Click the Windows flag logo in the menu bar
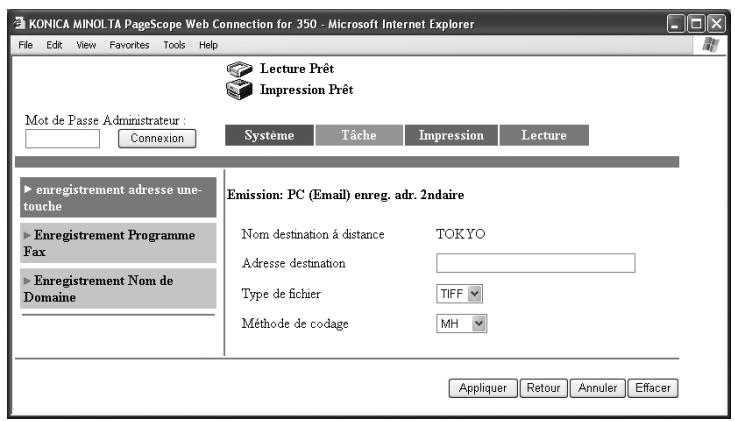Viewport: 735px width, 421px height. coord(711,45)
